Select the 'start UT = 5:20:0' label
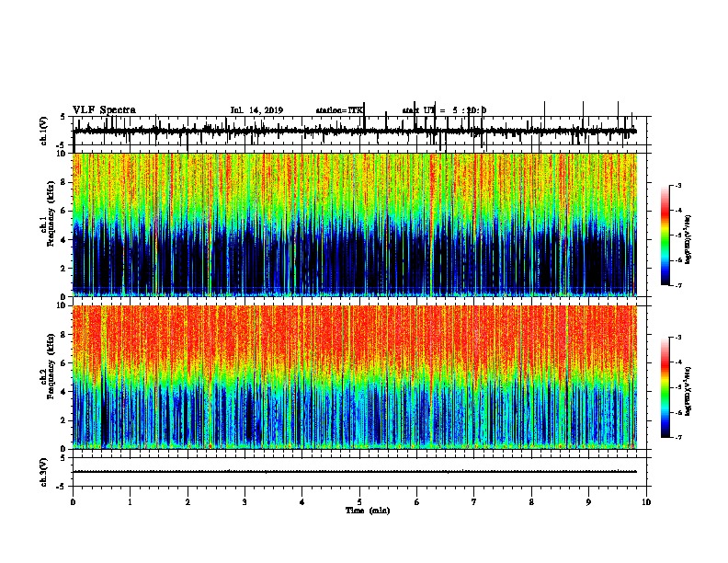 point(444,110)
